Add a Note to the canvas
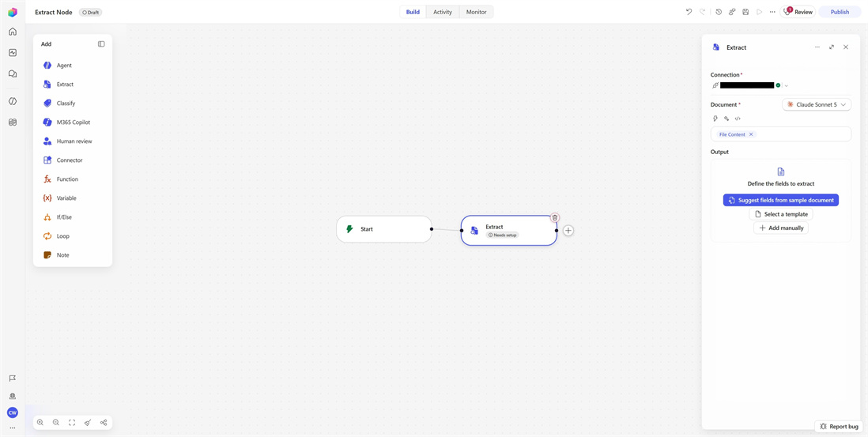The image size is (868, 437). 73,255
